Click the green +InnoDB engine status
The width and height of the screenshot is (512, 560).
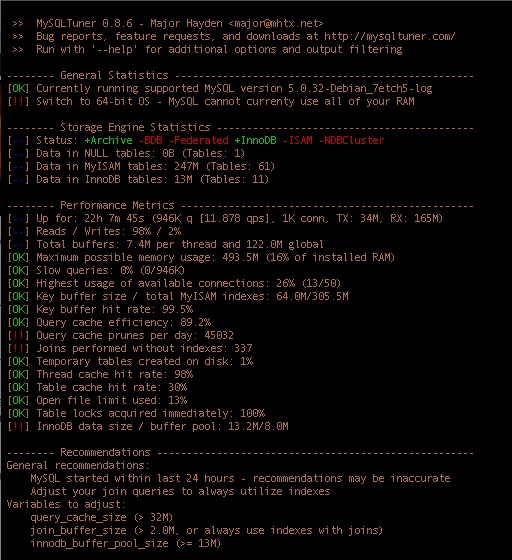pyautogui.click(x=255, y=140)
